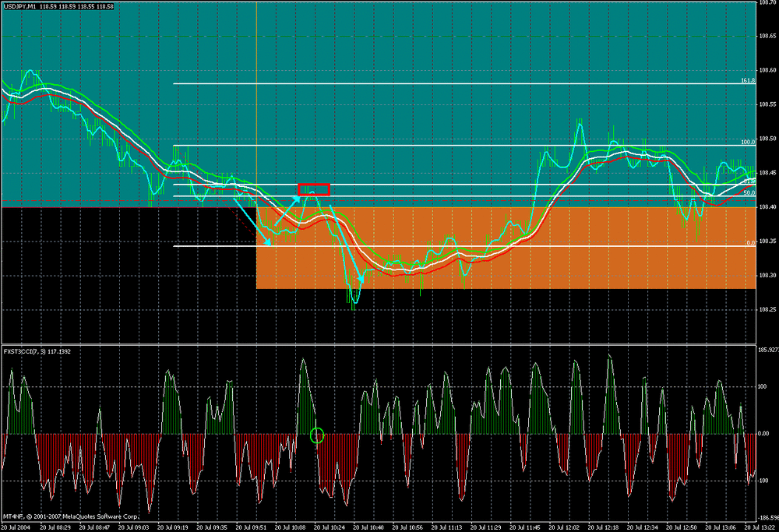Click the 20 Jul 13:22 time label

(760, 527)
